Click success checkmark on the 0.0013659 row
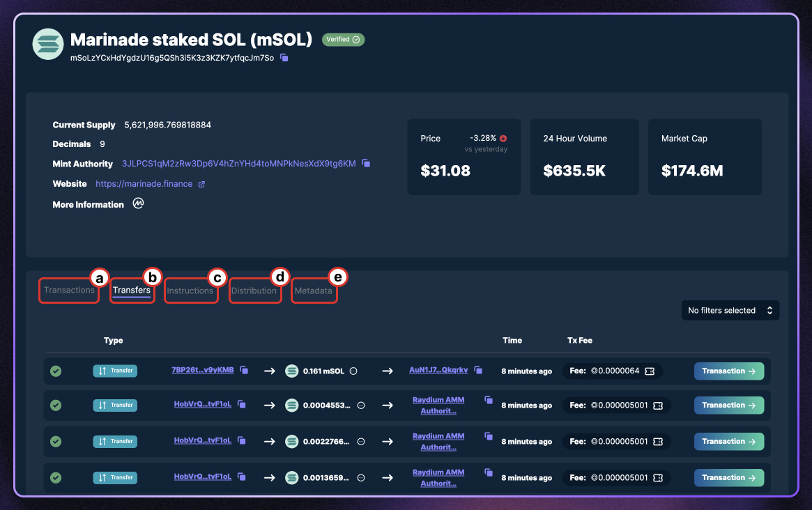The width and height of the screenshot is (812, 510). [56, 478]
